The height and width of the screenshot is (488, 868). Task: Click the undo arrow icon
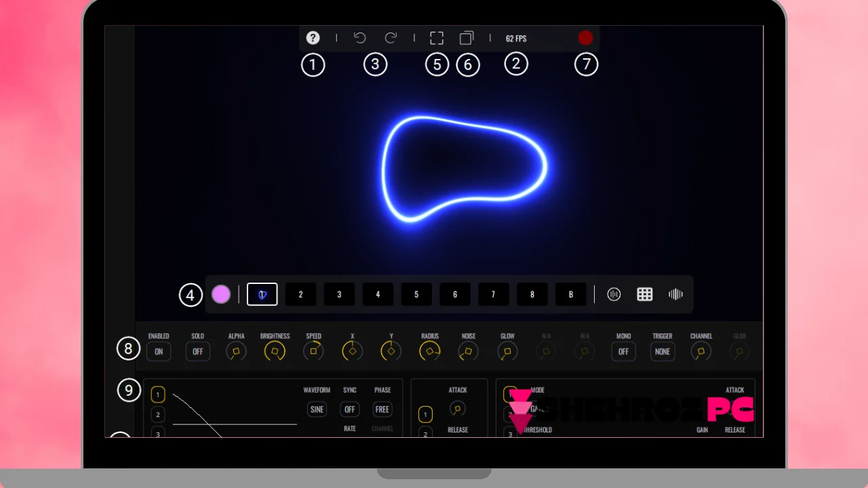(x=360, y=38)
